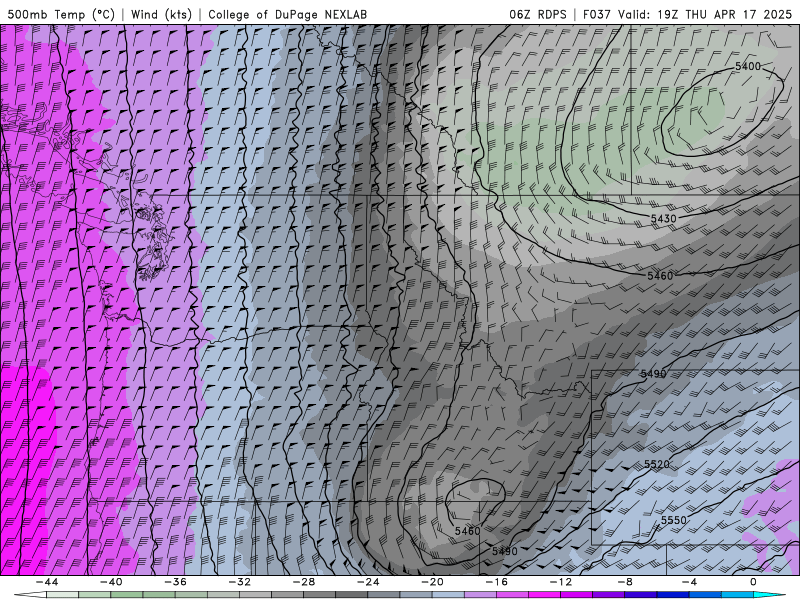Click the cyan arrow end of the colorbar
The height and width of the screenshot is (600, 800).
tap(770, 595)
